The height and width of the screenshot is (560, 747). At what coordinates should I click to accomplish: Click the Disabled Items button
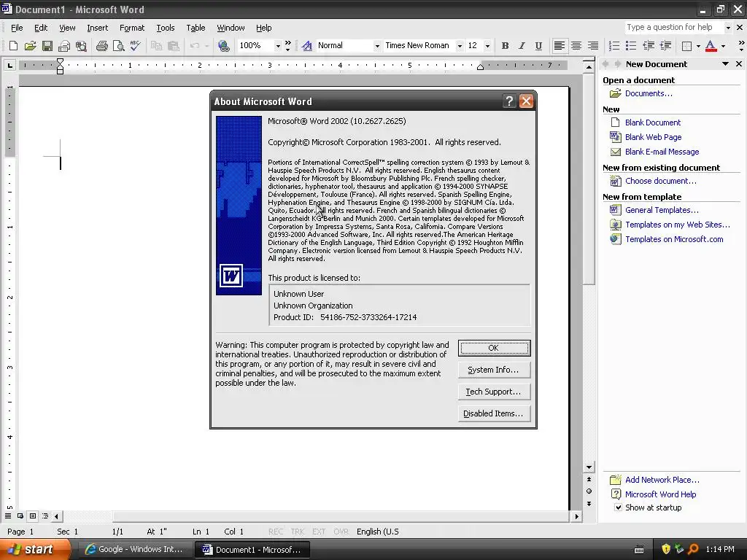[494, 414]
